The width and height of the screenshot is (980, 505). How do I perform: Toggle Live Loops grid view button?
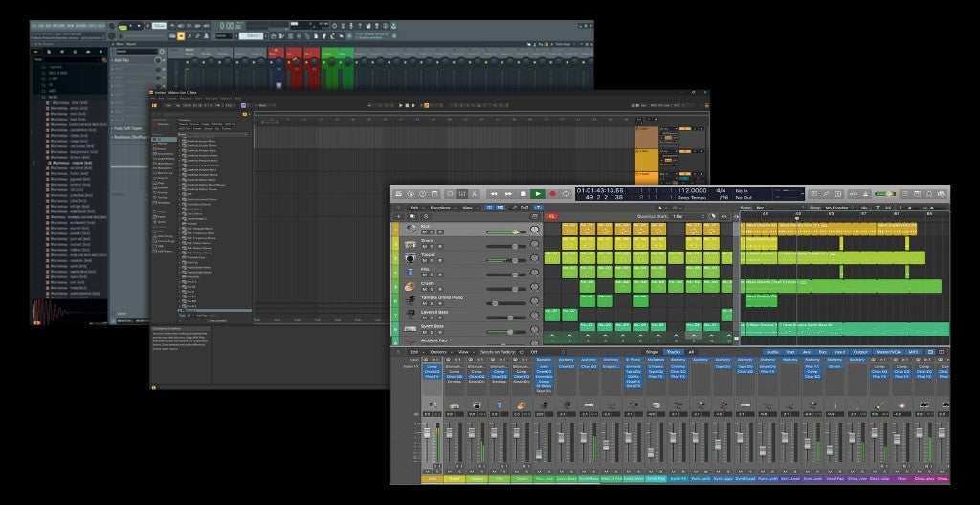(x=490, y=208)
